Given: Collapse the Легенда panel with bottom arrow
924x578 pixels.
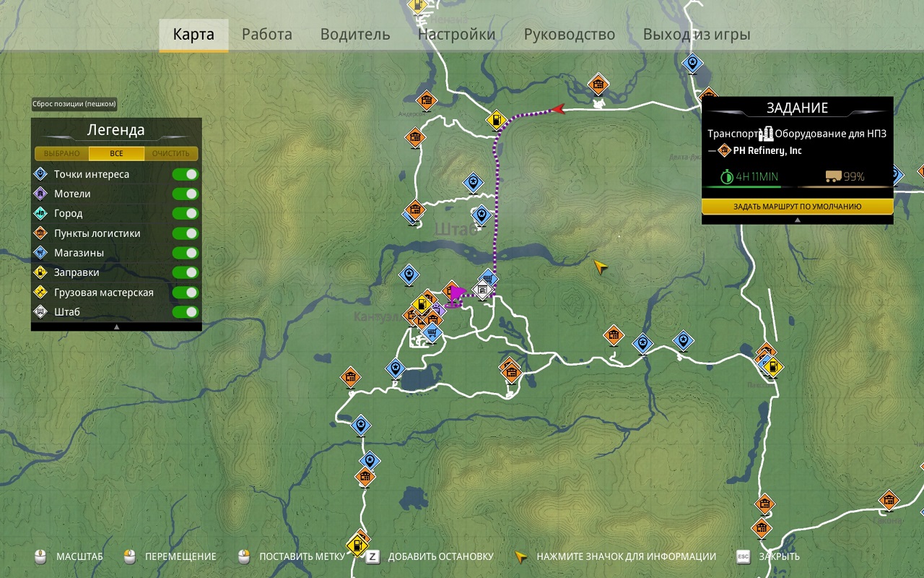Looking at the screenshot, I should pos(116,327).
